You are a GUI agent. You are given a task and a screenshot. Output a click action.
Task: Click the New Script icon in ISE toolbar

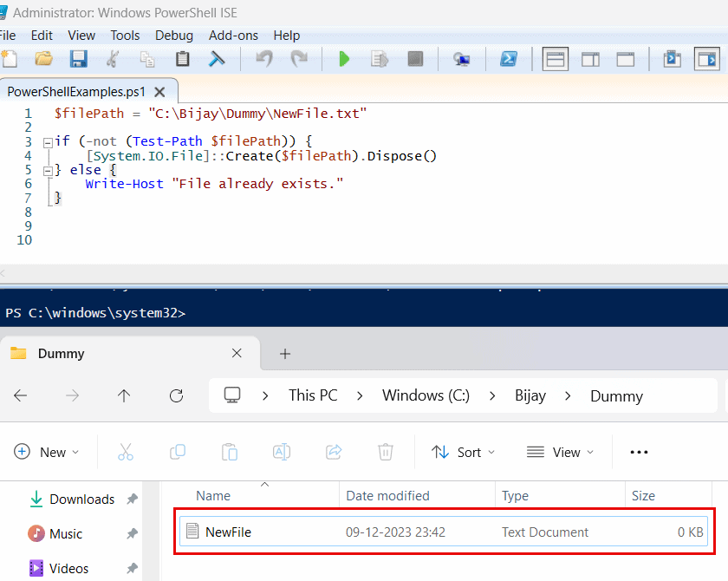tap(9, 60)
